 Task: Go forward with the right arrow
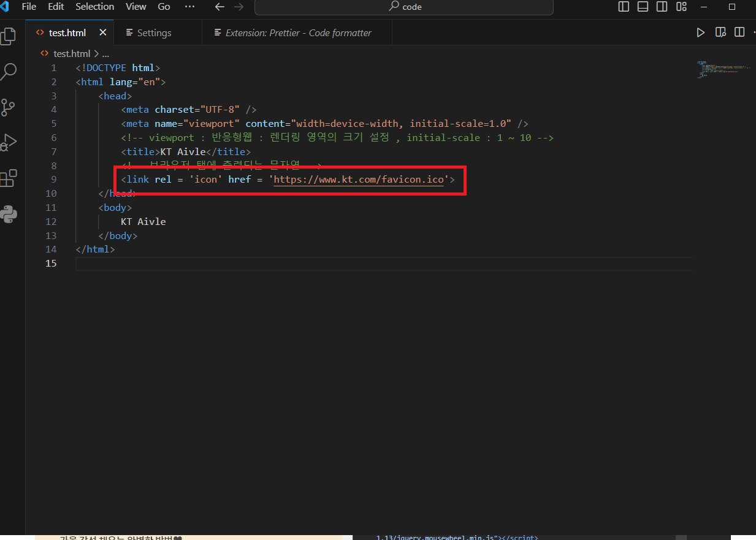click(239, 7)
